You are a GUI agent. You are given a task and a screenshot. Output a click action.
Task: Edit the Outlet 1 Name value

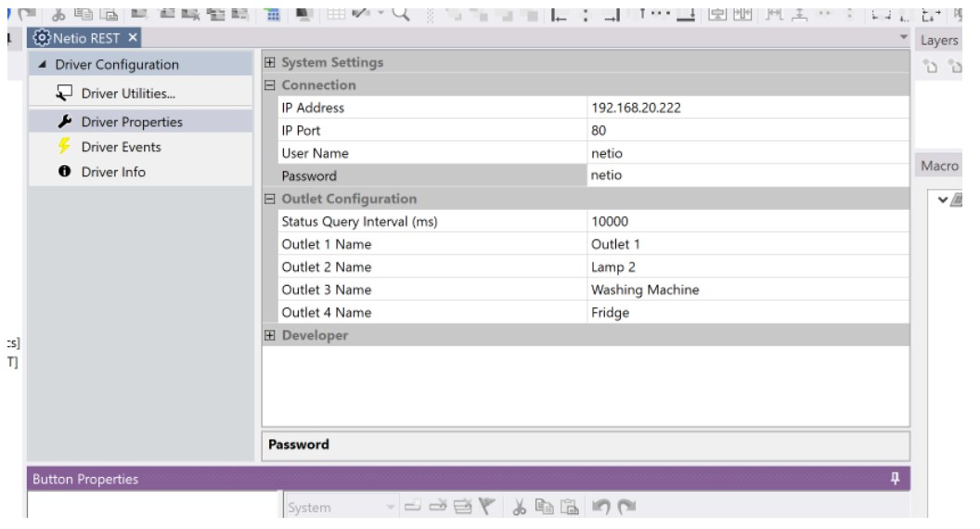(x=748, y=244)
